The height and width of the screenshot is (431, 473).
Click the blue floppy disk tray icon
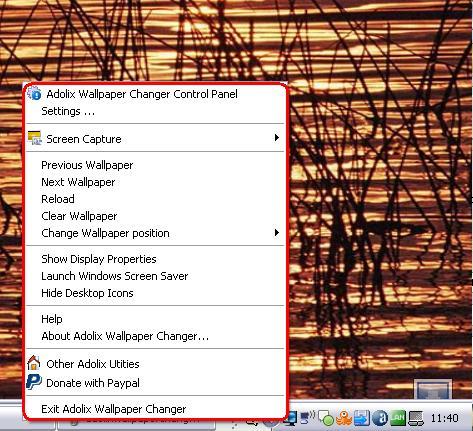coord(362,418)
